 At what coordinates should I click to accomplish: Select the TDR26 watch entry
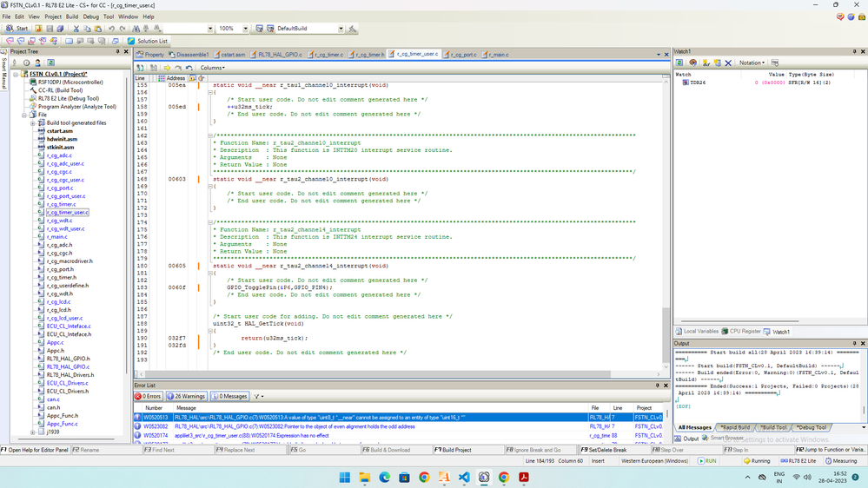point(698,82)
